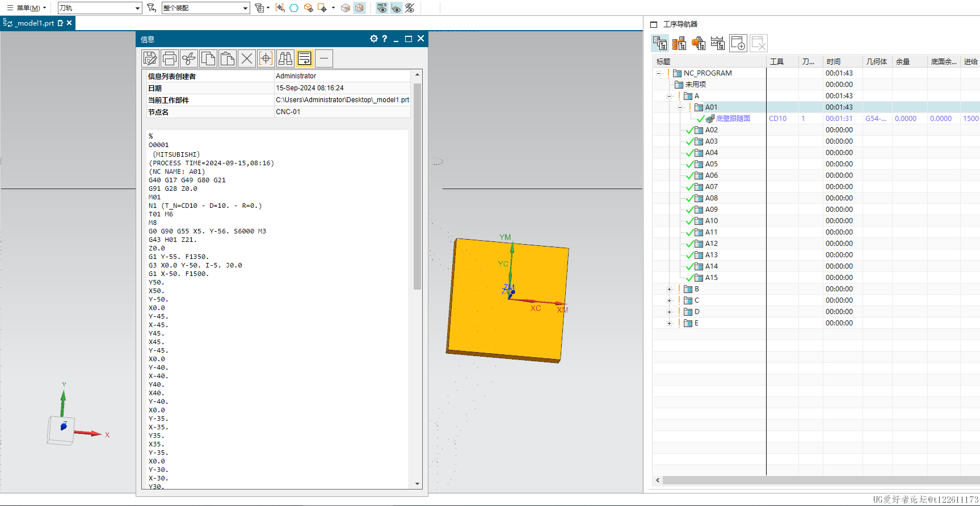Switch to Geometry view
The width and height of the screenshot is (980, 506).
click(x=699, y=43)
